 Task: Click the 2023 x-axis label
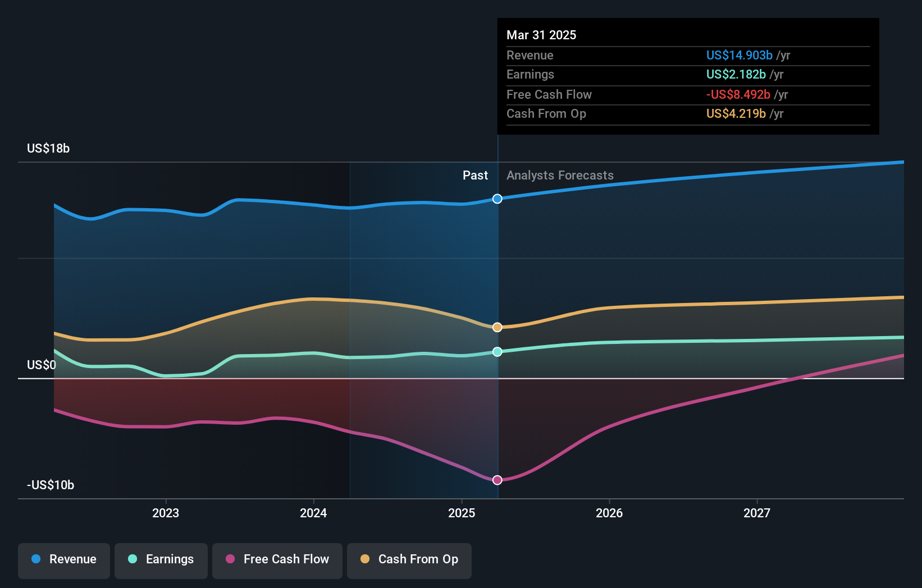pyautogui.click(x=166, y=513)
